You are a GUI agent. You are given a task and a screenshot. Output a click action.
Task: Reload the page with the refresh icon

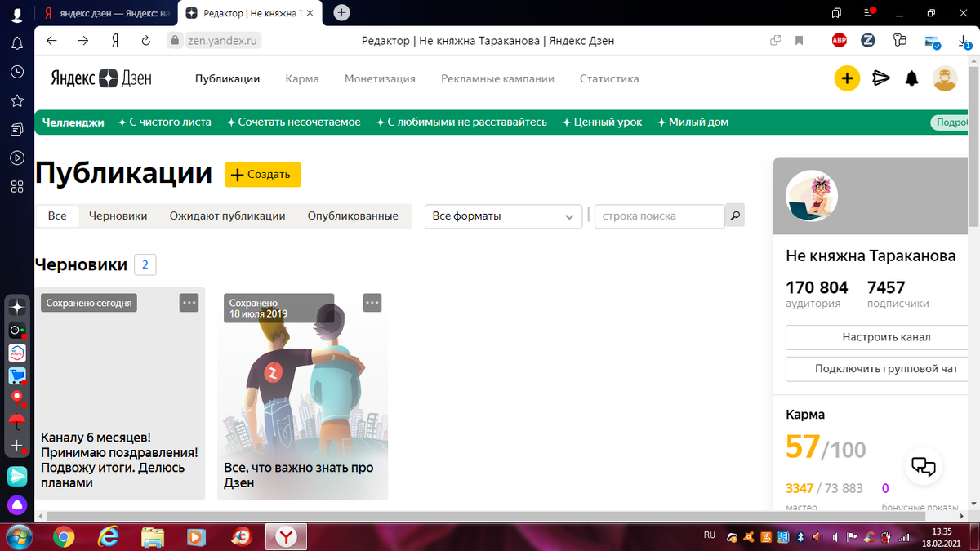(146, 40)
